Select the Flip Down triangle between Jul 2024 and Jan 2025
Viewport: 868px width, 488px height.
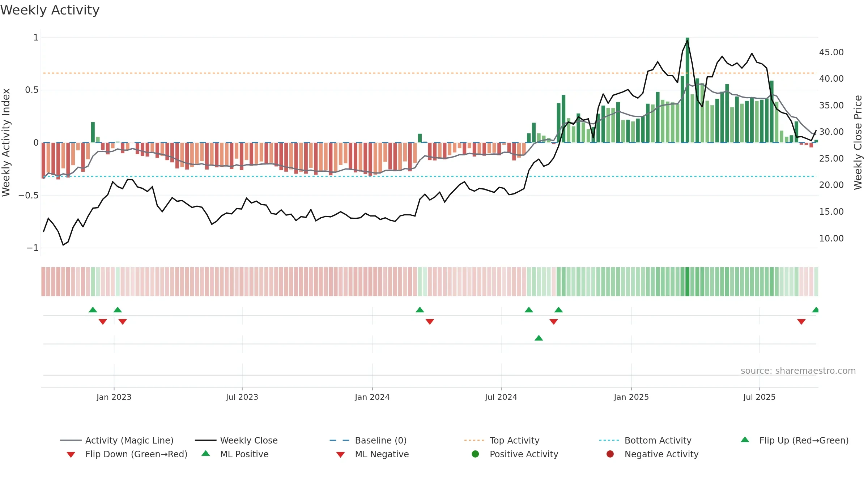pyautogui.click(x=554, y=322)
